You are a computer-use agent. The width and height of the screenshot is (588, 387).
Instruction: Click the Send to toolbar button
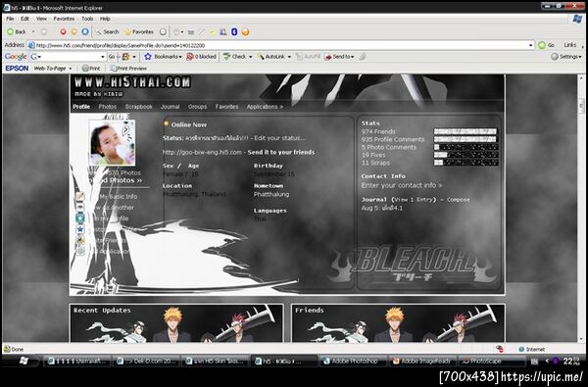(x=339, y=57)
